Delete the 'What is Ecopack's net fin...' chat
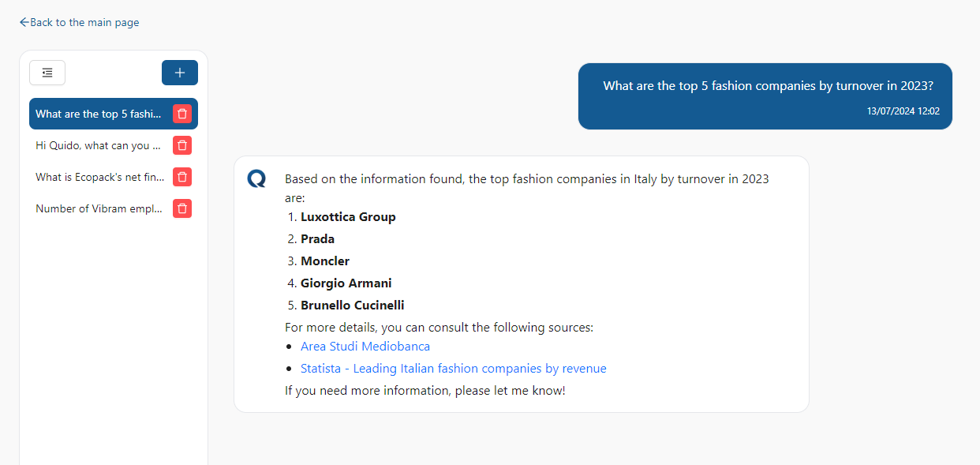Image resolution: width=980 pixels, height=465 pixels. 182,177
